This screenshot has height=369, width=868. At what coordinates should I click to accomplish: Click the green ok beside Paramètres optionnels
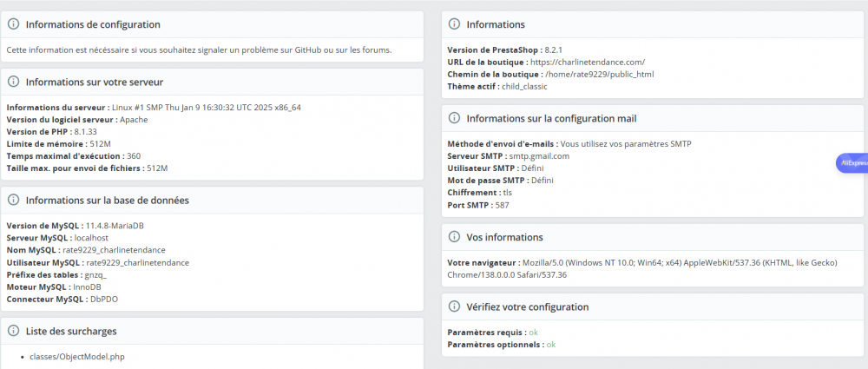[550, 345]
